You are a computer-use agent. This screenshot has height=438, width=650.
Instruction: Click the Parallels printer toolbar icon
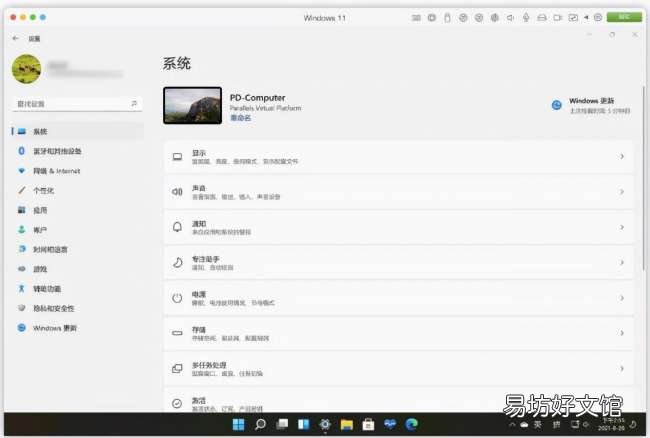coord(542,17)
